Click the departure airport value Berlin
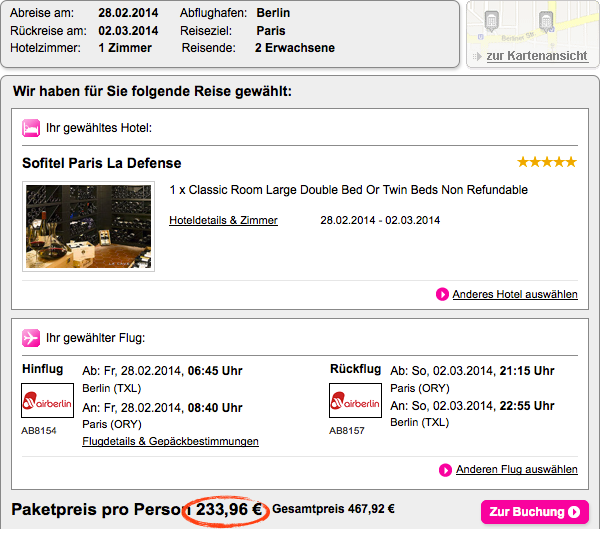600x533 pixels. pos(273,13)
